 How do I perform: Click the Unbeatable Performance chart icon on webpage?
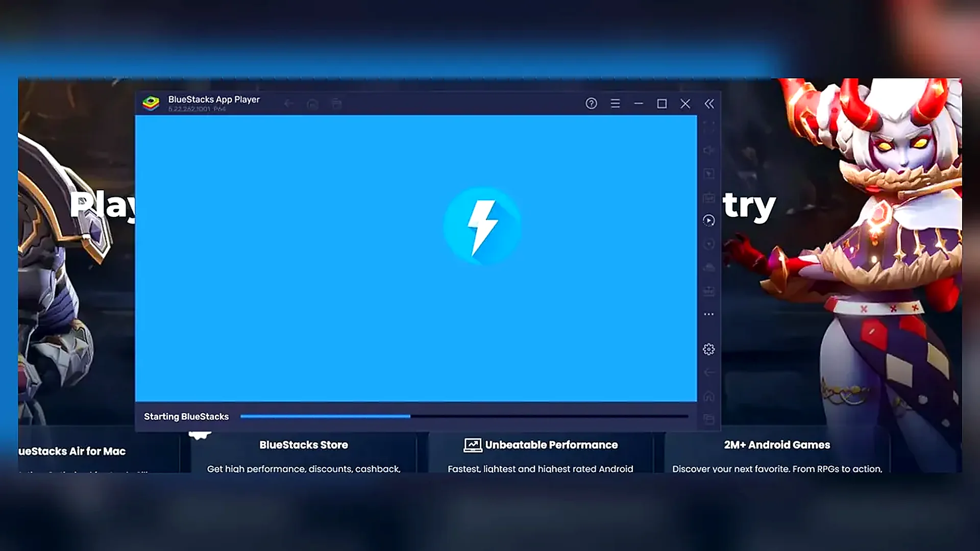(473, 445)
